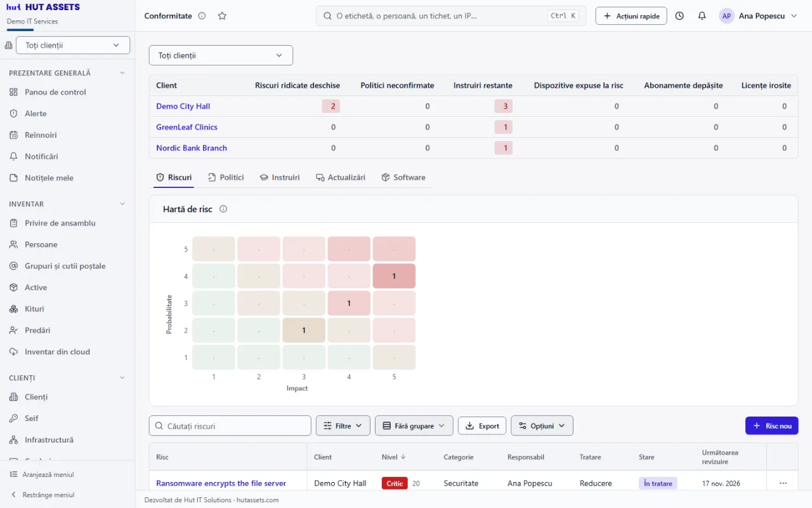This screenshot has height=508, width=812.
Task: Open the info icon next to Conformitate title
Action: [202, 16]
